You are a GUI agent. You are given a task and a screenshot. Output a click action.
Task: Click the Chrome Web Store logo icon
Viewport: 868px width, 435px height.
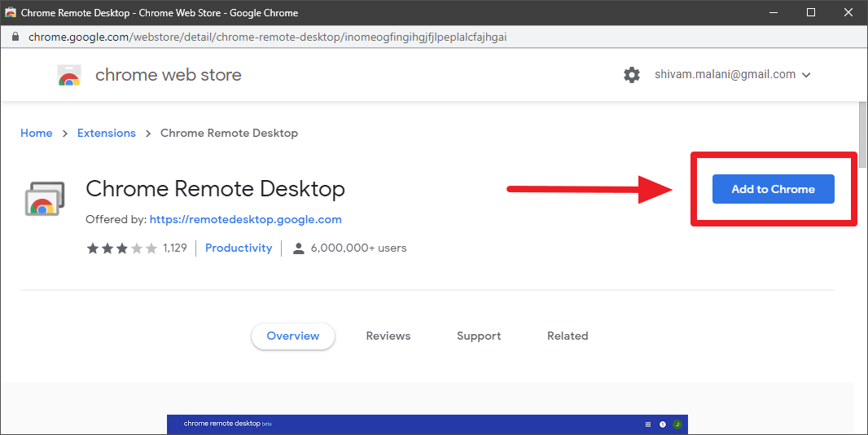click(x=69, y=75)
